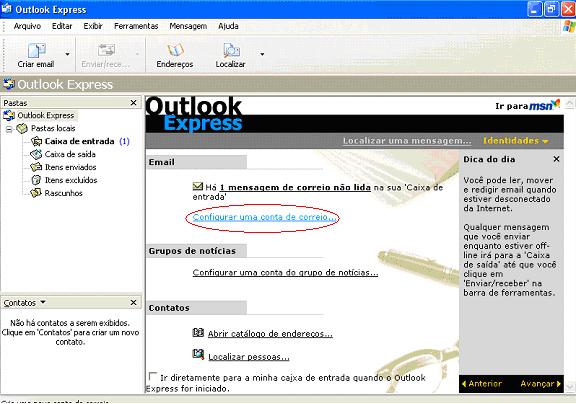Open the Editar menu
The image size is (576, 404).
coord(62,26)
